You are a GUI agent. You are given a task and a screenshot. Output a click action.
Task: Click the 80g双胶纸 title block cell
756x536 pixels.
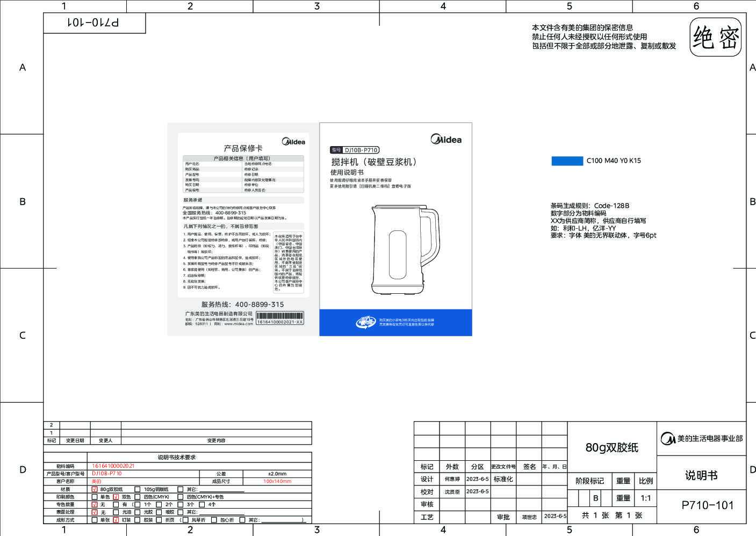tap(612, 447)
